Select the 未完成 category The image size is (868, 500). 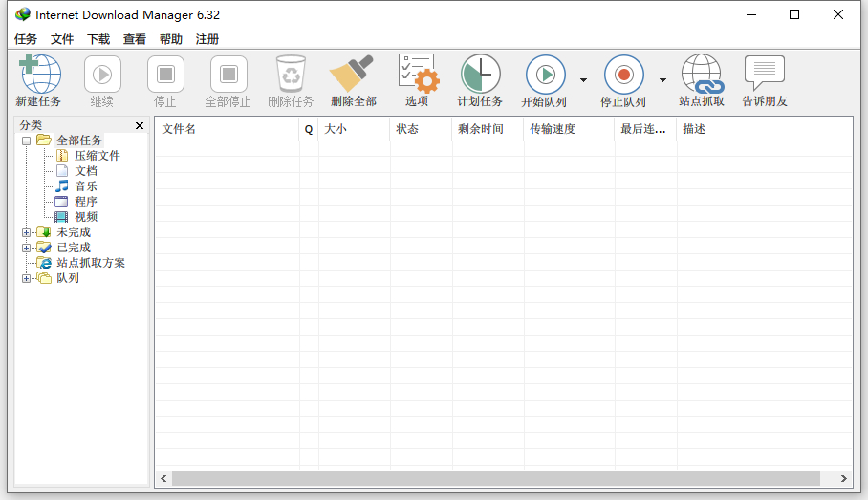[x=74, y=232]
